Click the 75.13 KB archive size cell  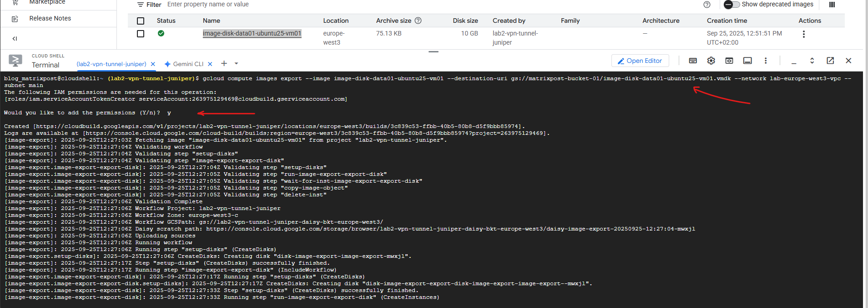pyautogui.click(x=389, y=33)
